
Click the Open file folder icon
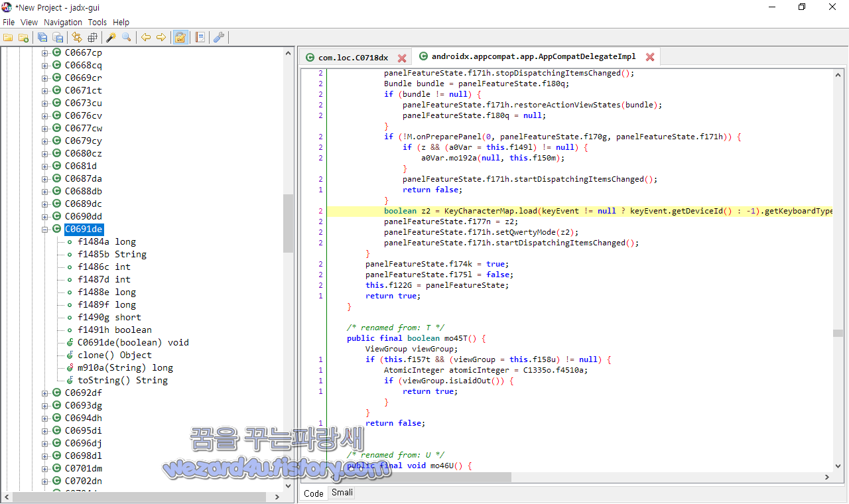coord(8,37)
